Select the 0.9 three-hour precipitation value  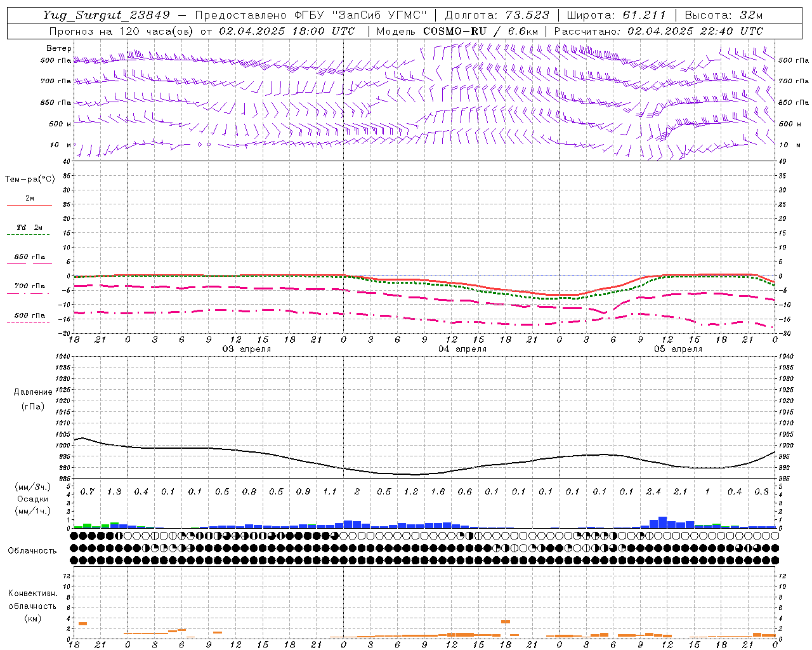(x=303, y=492)
